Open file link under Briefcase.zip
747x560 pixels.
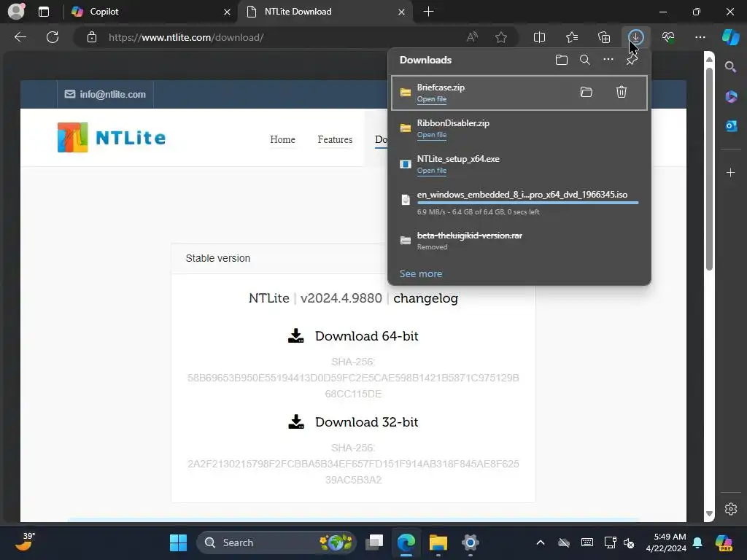(x=432, y=99)
